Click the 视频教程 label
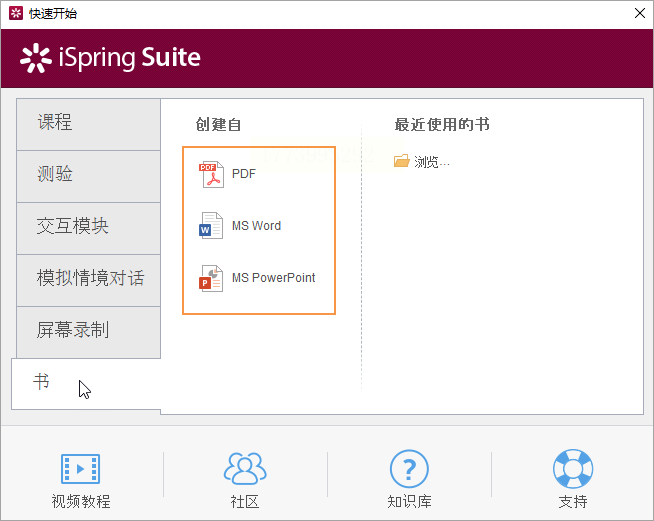 click(81, 502)
